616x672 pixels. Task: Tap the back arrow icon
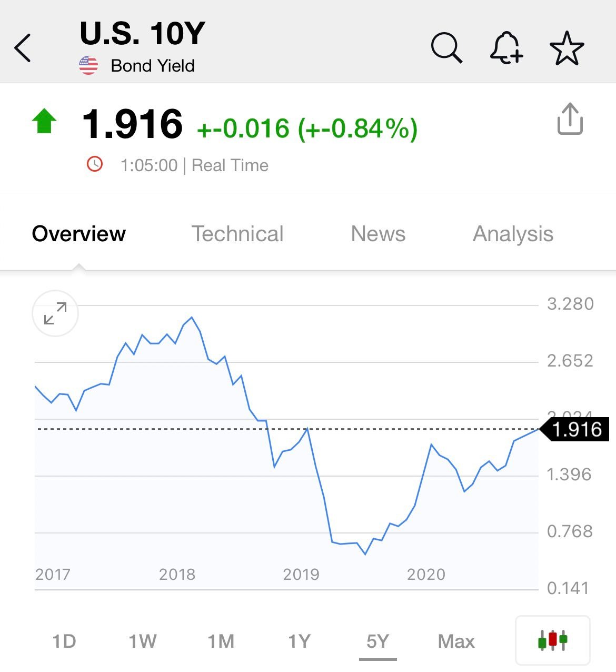coord(23,48)
